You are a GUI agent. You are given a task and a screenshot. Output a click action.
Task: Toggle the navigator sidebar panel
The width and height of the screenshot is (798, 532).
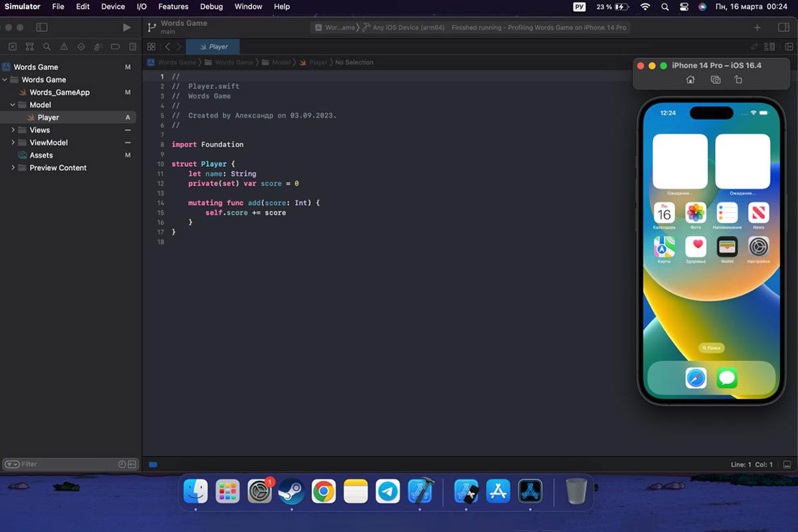[x=42, y=27]
